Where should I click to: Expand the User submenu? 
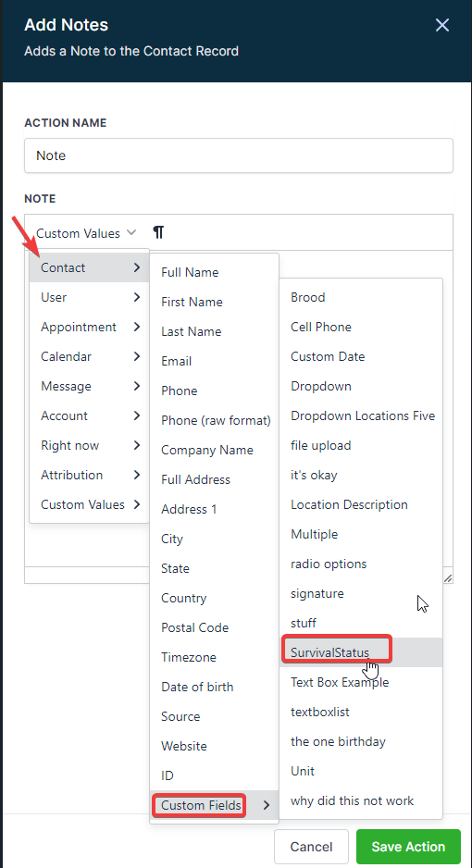click(x=90, y=297)
